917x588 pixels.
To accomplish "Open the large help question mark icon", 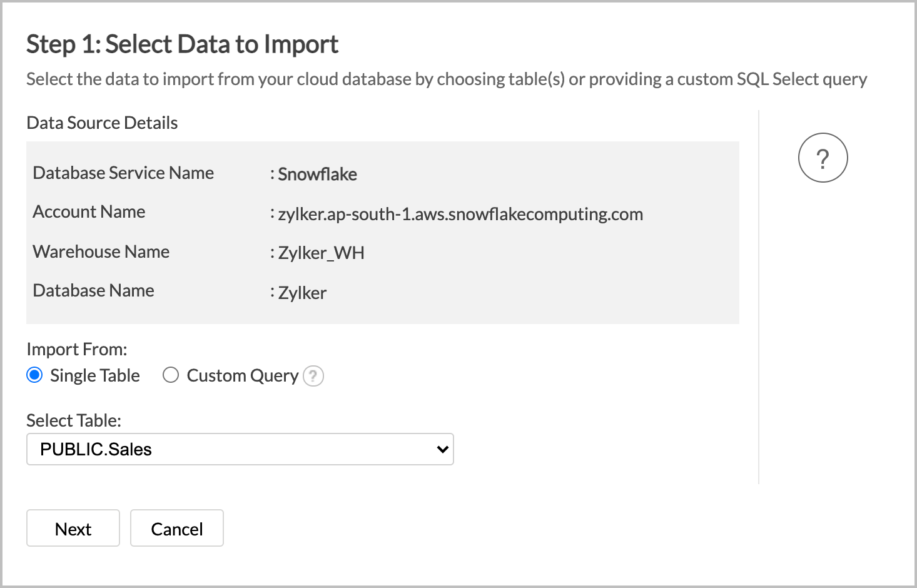I will click(823, 158).
